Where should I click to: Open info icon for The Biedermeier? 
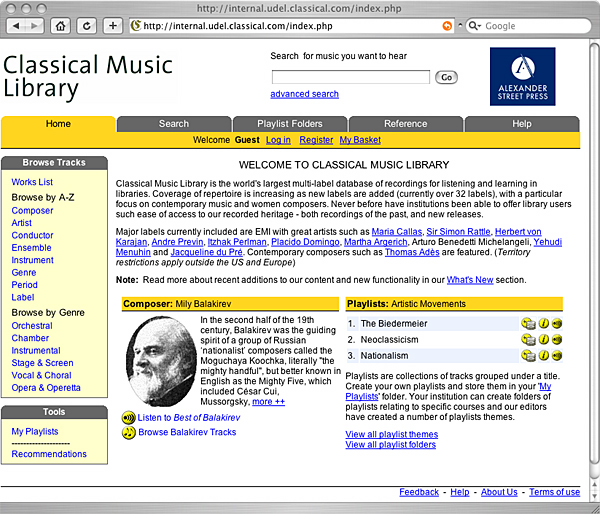pyautogui.click(x=544, y=323)
